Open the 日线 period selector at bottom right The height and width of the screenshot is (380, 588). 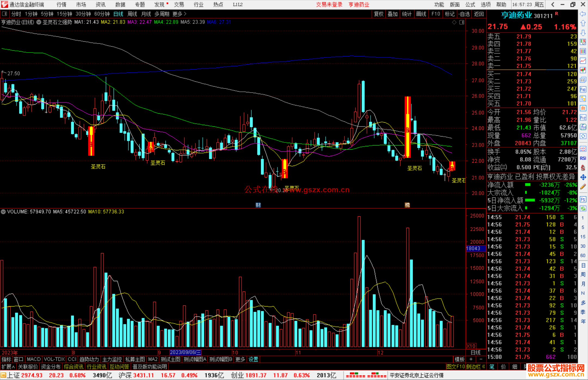476,352
